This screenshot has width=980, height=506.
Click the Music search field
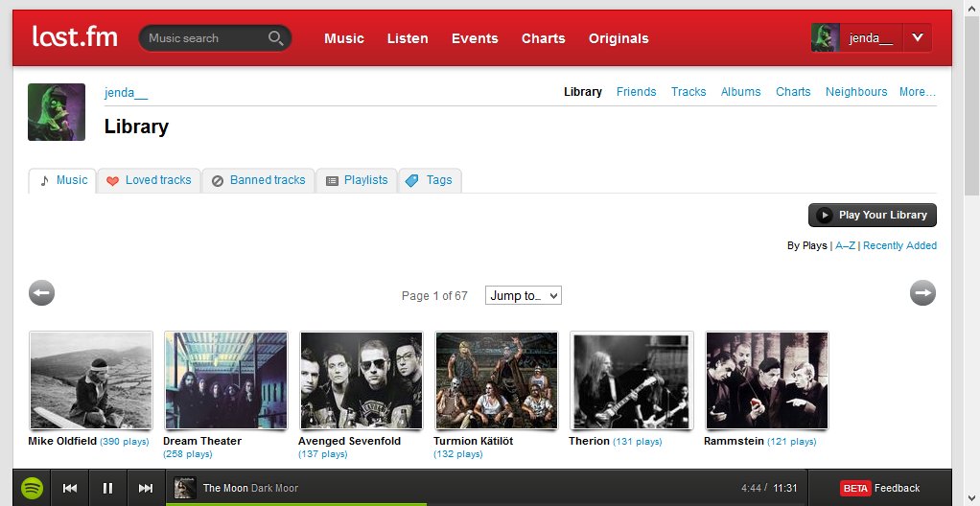(215, 38)
